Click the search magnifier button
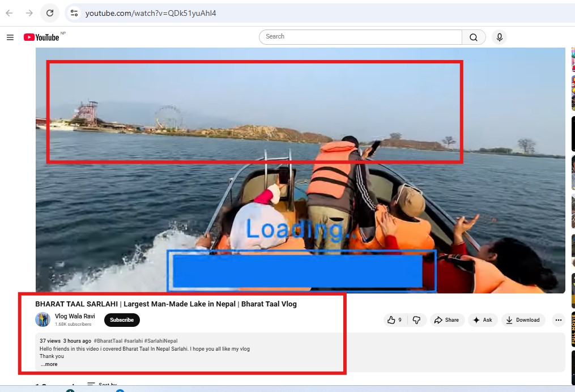 (x=474, y=37)
